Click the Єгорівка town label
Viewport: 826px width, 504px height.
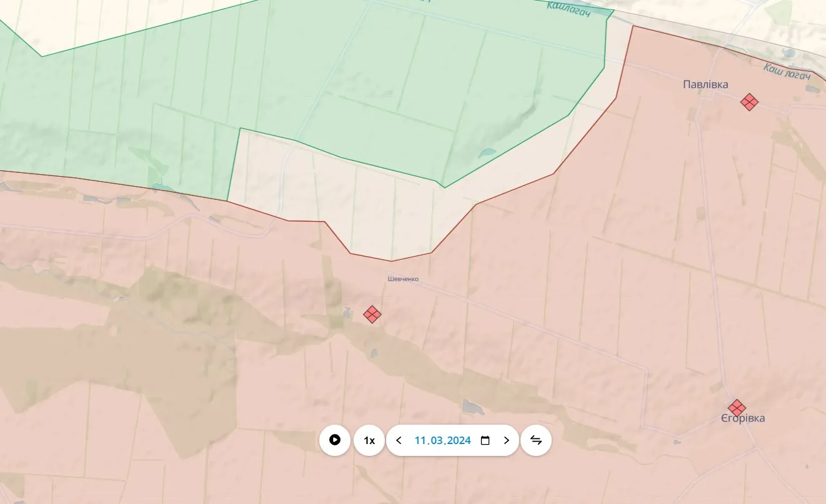(742, 418)
